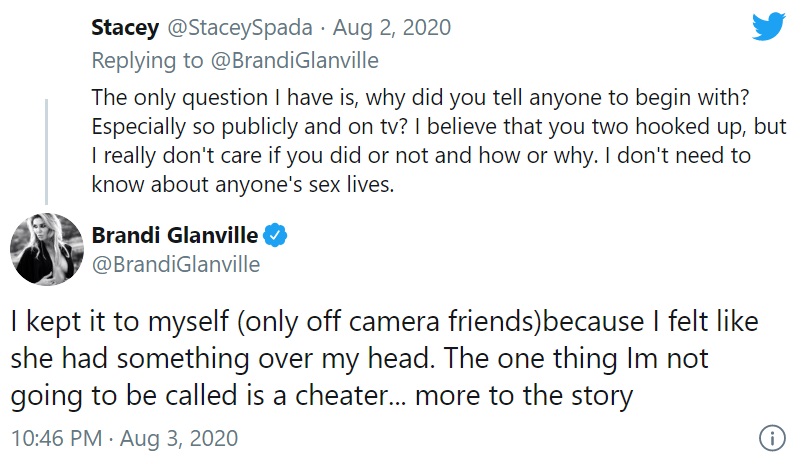Click the Aug 2, 2020 date
The width and height of the screenshot is (802, 464).
[392, 28]
